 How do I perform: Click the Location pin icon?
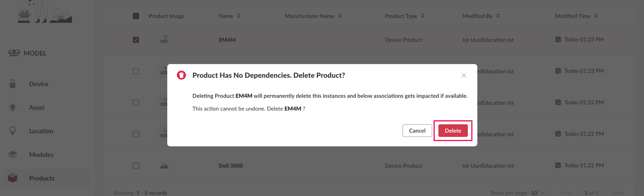point(13,131)
